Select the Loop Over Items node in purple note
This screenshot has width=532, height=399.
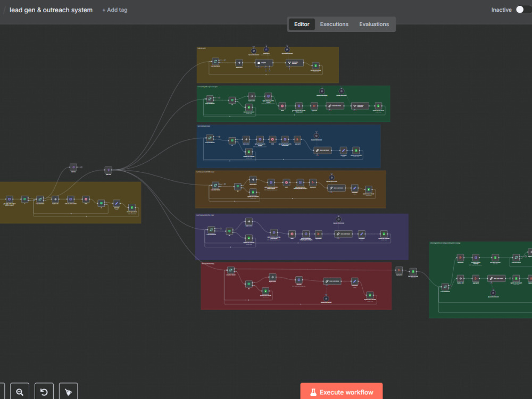click(211, 230)
